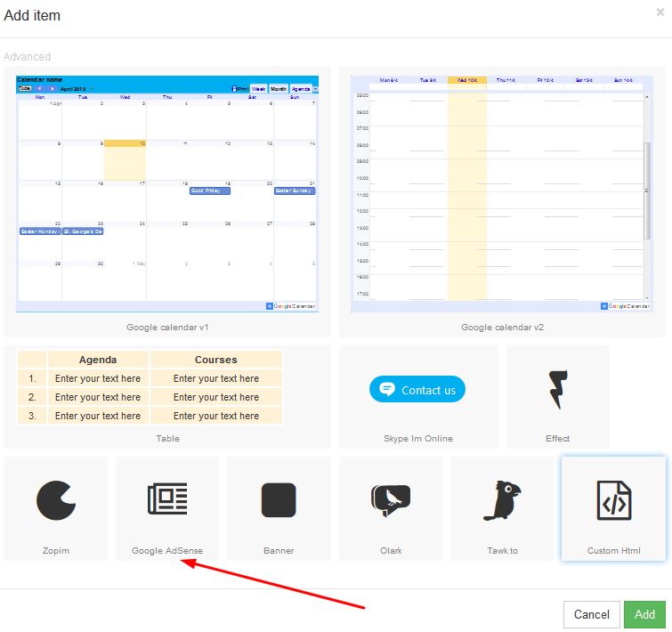
Task: Select the Zopim chat icon
Action: pyautogui.click(x=56, y=500)
